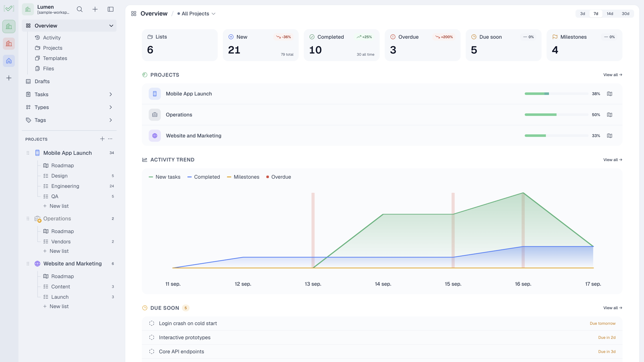Open the Projects section more options menu
This screenshot has width=644, height=362.
point(110,139)
